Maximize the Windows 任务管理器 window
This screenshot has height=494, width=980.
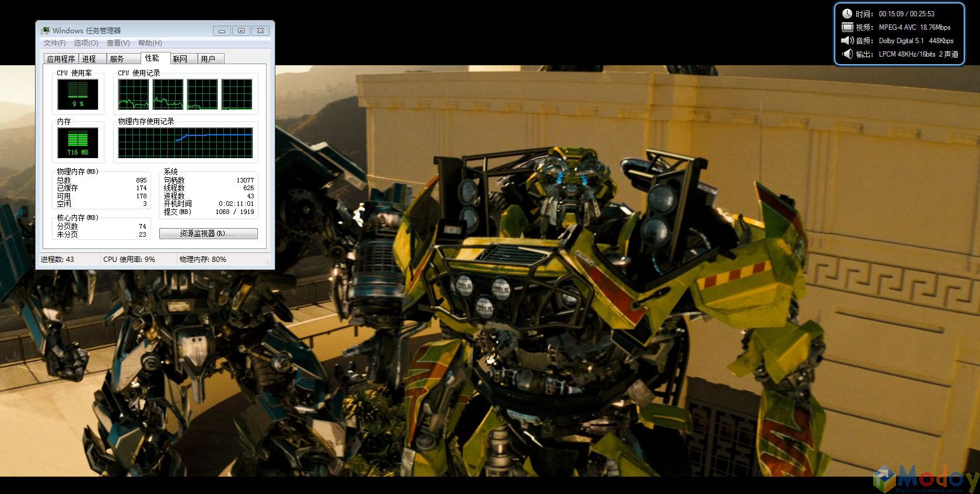(x=241, y=30)
